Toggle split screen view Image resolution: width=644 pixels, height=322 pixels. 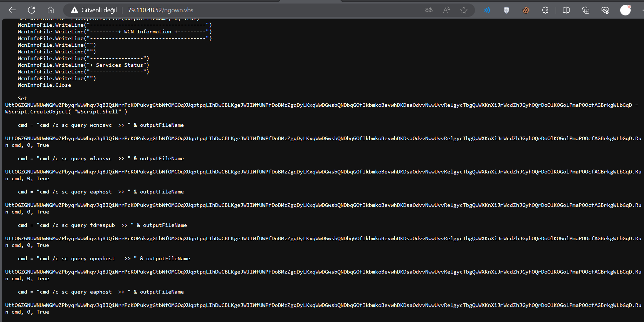point(566,10)
